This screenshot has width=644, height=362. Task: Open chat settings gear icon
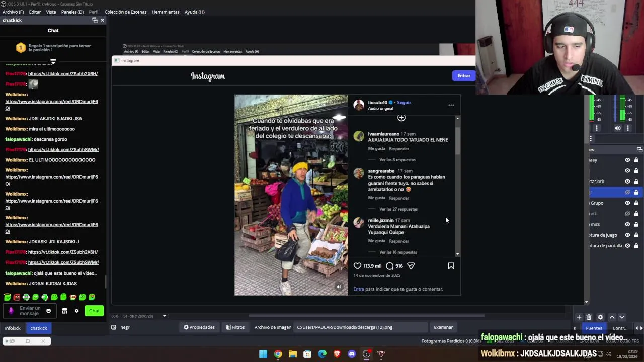[76, 311]
